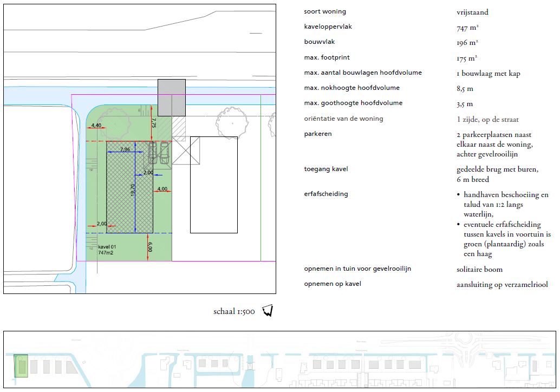Image resolution: width=560 pixels, height=392 pixels.
Task: Click the highlighted green plot in the overview strip
Action: coord(21,366)
